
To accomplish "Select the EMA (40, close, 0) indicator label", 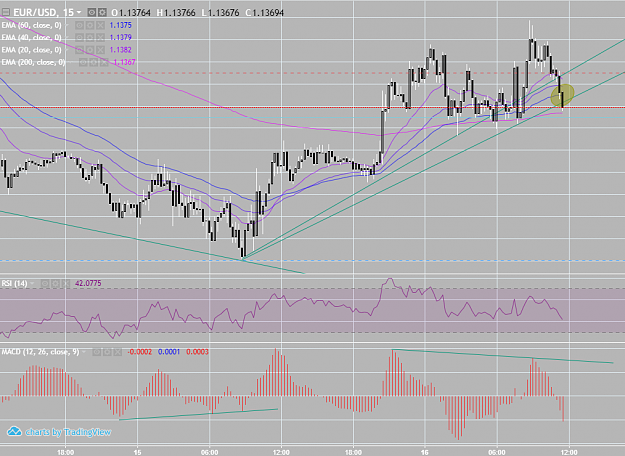I will pyautogui.click(x=31, y=37).
